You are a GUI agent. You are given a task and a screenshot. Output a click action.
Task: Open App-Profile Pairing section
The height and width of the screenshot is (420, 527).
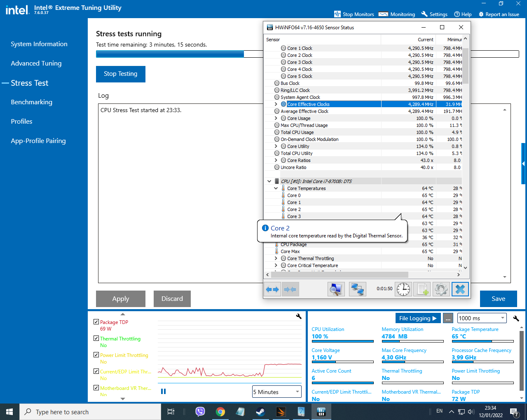coord(38,141)
